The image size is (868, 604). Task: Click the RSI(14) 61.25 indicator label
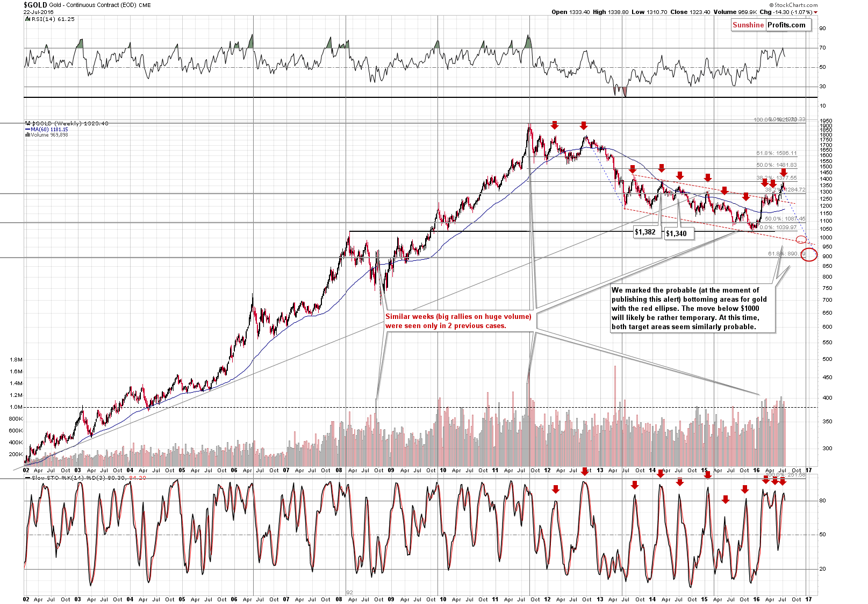pos(51,19)
